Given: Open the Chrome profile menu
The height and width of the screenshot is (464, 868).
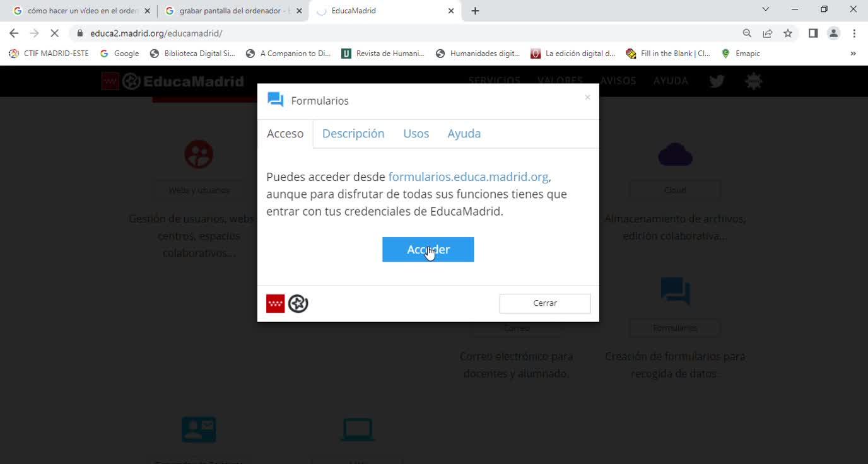Looking at the screenshot, I should click(833, 33).
